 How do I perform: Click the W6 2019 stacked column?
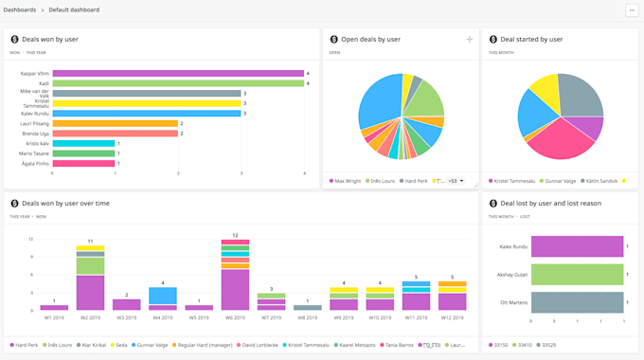[x=235, y=275]
